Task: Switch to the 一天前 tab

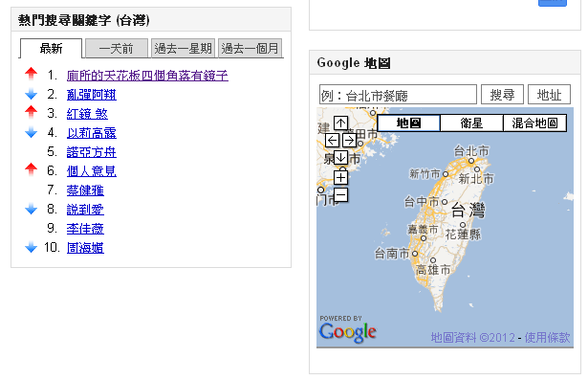Action: coord(117,49)
